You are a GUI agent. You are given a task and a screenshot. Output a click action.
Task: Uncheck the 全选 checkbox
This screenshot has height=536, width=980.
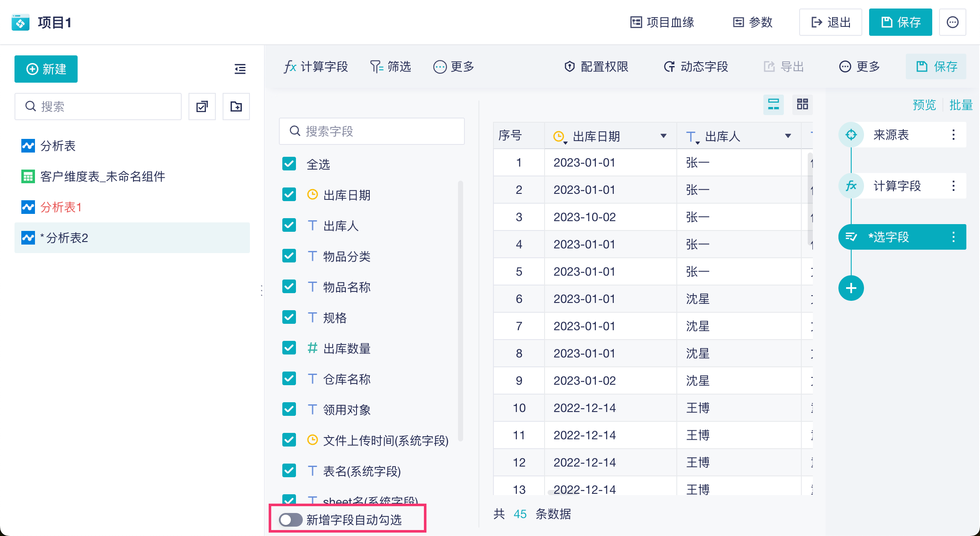point(289,164)
